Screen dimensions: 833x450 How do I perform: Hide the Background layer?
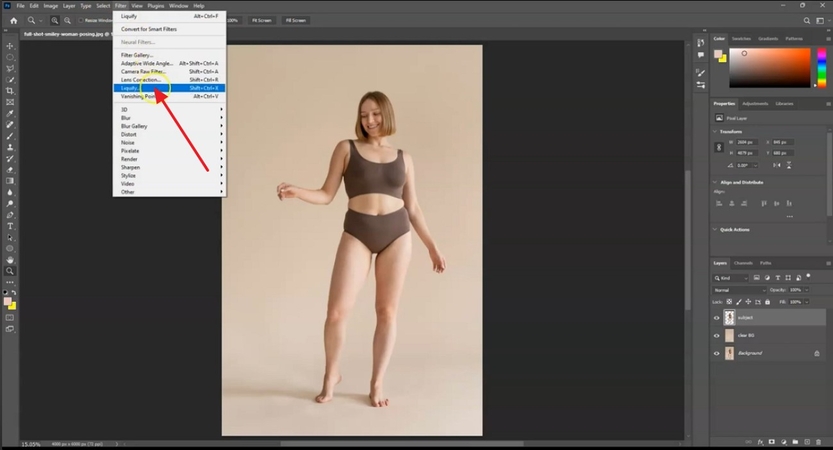point(716,353)
